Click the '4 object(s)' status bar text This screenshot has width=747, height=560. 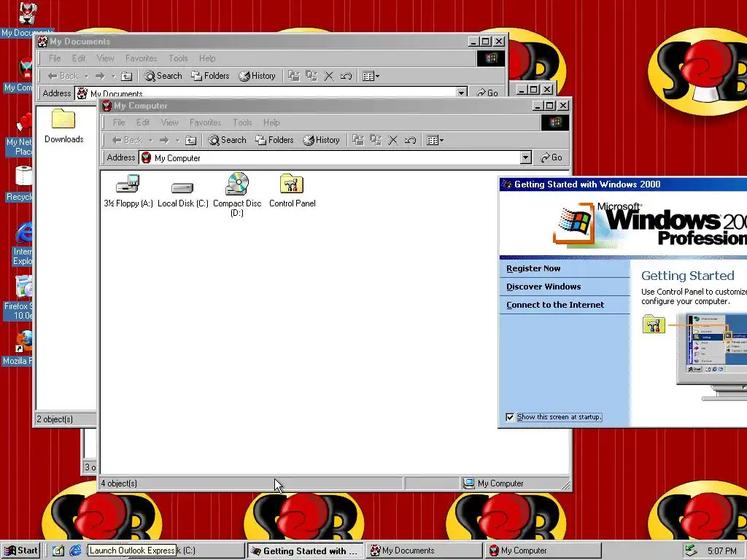coord(119,483)
